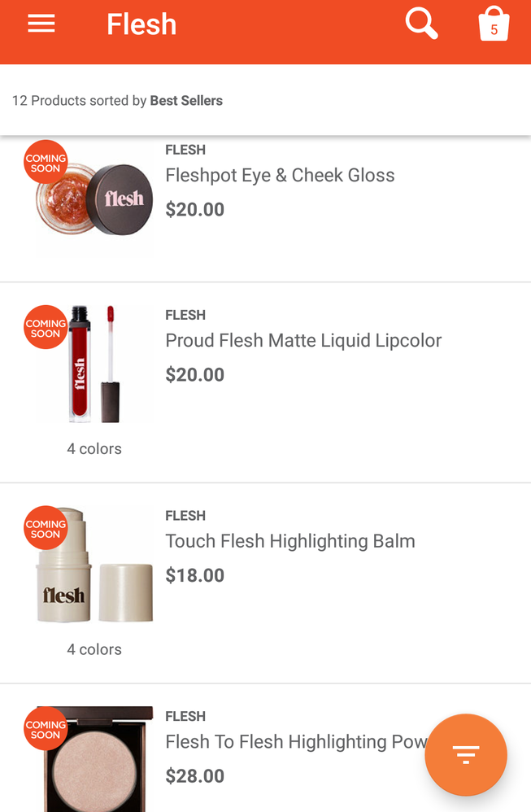531x812 pixels.
Task: Tap the orange filter floating button
Action: pyautogui.click(x=466, y=754)
